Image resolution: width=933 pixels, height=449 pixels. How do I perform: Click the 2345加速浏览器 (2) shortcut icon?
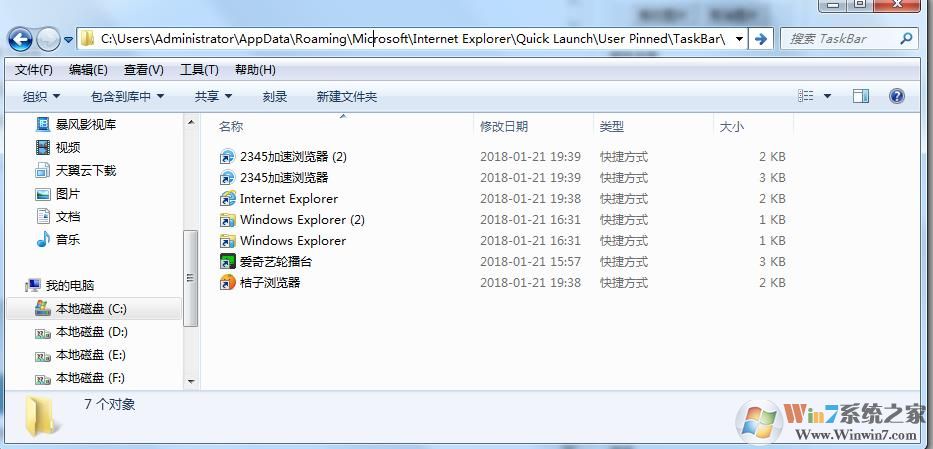(227, 157)
